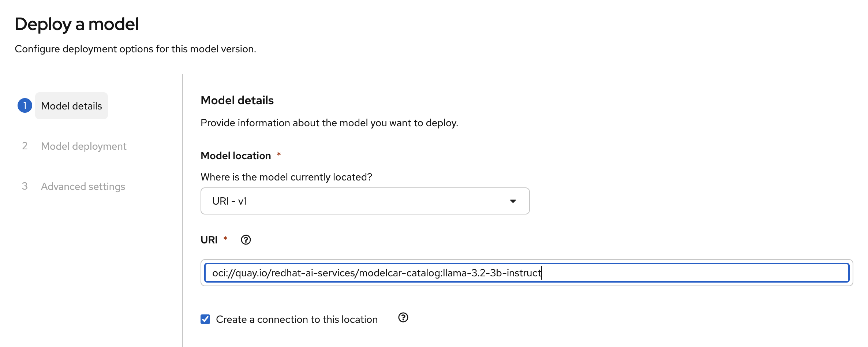Click the help icon beside connection checkbox
The width and height of the screenshot is (868, 347).
(403, 318)
